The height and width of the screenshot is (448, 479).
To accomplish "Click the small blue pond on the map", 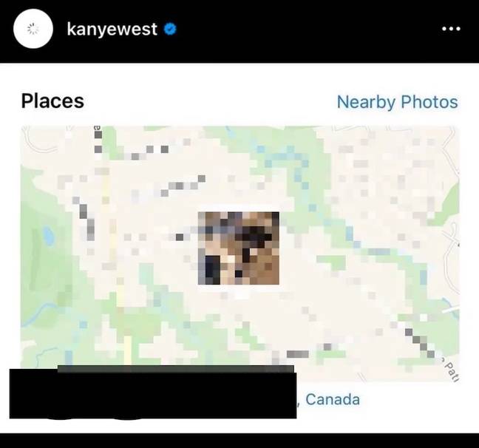I will coord(48,236).
